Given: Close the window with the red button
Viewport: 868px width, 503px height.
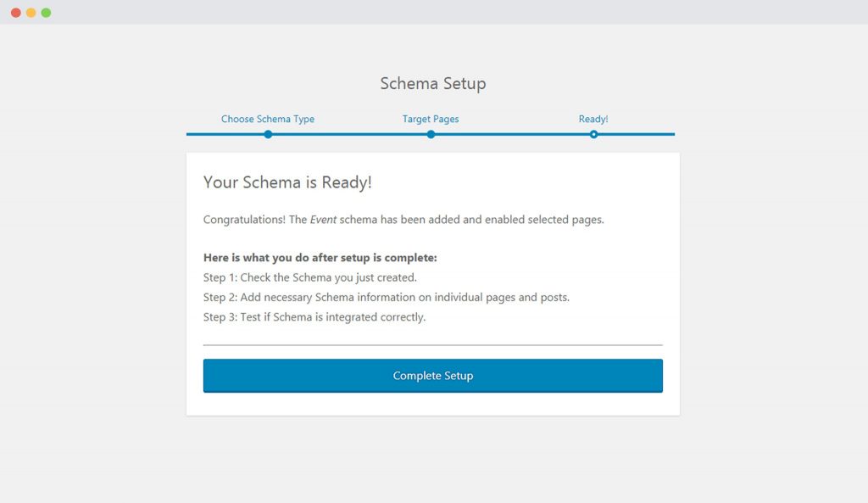Looking at the screenshot, I should point(16,13).
